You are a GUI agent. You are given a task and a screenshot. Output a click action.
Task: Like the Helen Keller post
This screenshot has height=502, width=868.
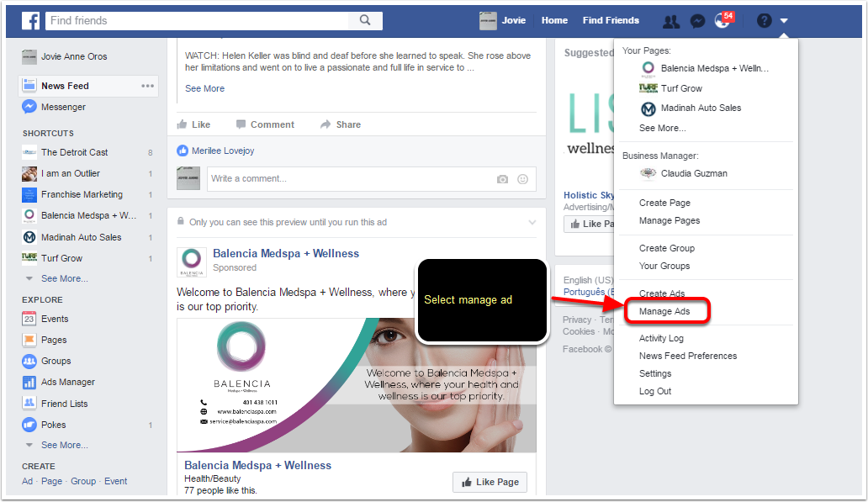(193, 124)
